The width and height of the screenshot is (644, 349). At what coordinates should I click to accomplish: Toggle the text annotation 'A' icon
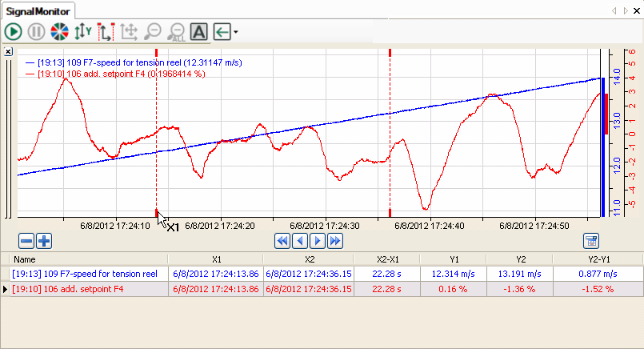coord(198,32)
